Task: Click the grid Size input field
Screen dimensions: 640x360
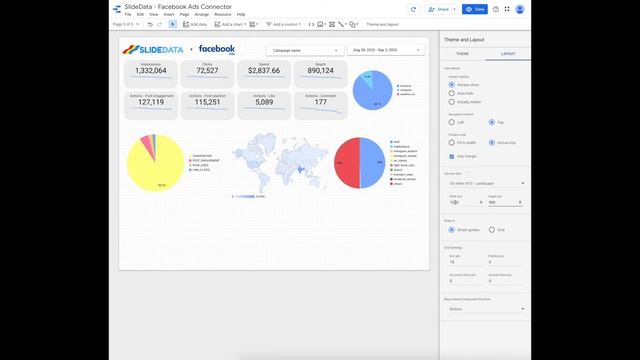Action: tap(465, 262)
